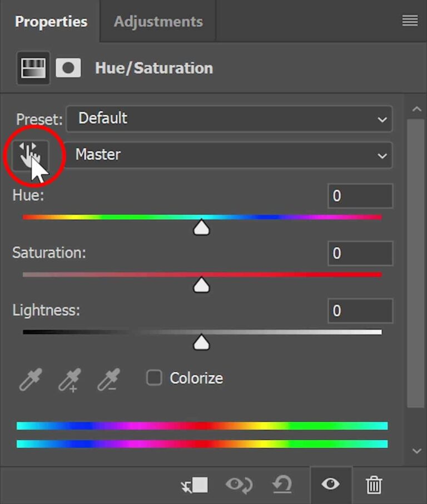Click the Saturation value input field
The image size is (427, 504).
pyautogui.click(x=360, y=254)
